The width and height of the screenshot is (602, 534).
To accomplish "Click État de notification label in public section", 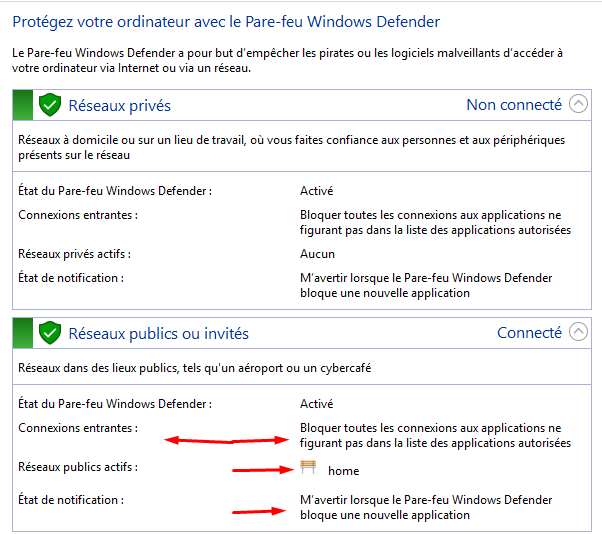I will [x=71, y=500].
